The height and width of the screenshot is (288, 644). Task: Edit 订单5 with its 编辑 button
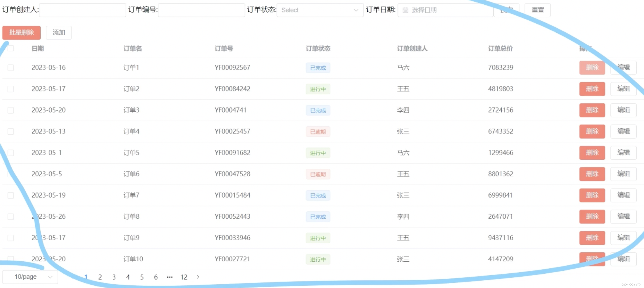(623, 153)
